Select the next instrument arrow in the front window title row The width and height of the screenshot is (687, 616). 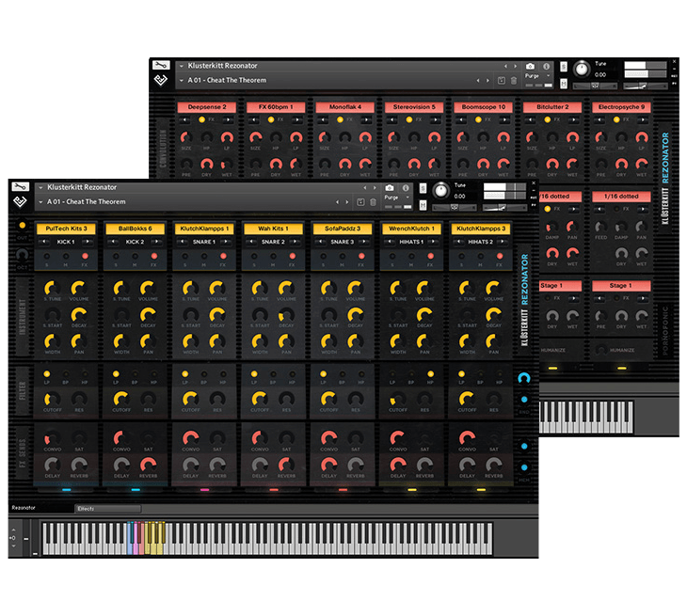(x=375, y=187)
